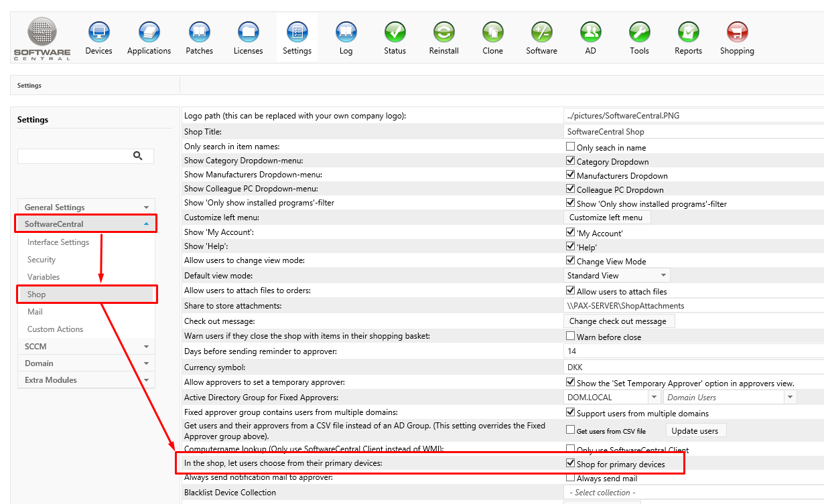
Task: Expand the SCCM settings section
Action: pyautogui.click(x=86, y=347)
